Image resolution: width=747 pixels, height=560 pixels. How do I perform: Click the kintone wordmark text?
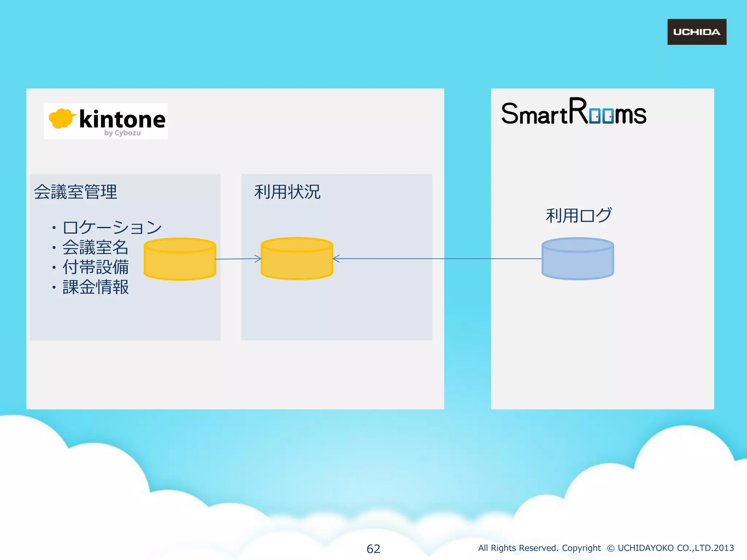point(122,119)
